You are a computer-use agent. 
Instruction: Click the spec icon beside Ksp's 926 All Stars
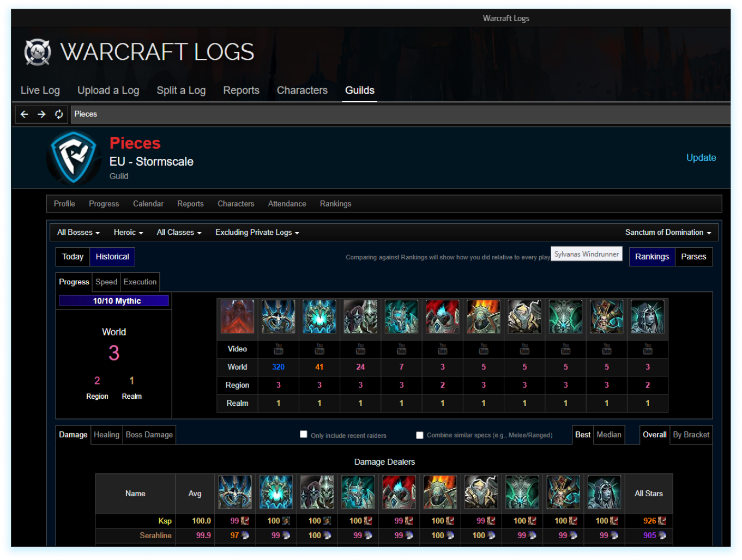point(662,521)
